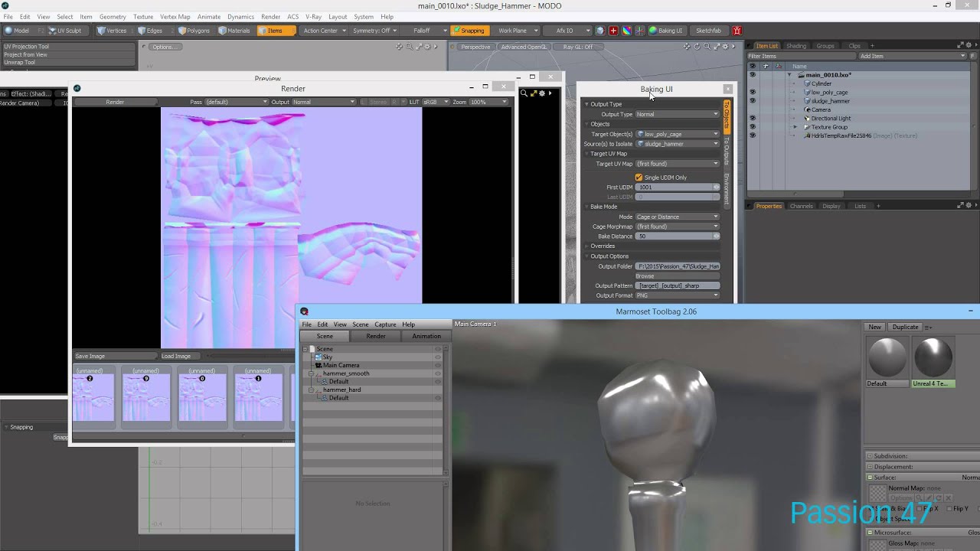Toggle visibility of main_0010.lxo scene
980x551 pixels.
tap(752, 75)
